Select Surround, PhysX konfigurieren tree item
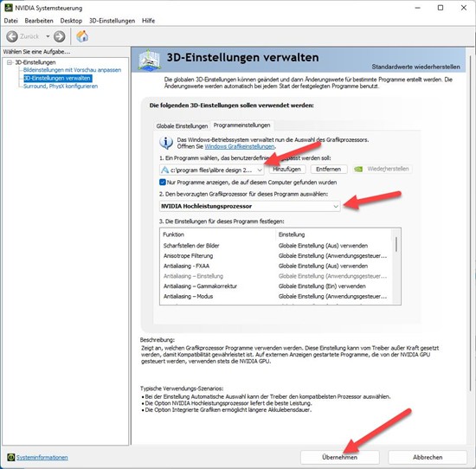 [61, 87]
